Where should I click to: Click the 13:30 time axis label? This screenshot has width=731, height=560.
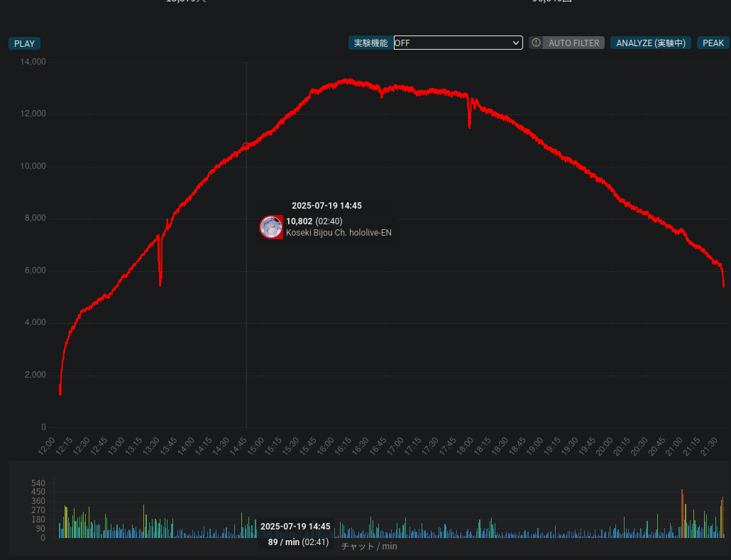151,446
